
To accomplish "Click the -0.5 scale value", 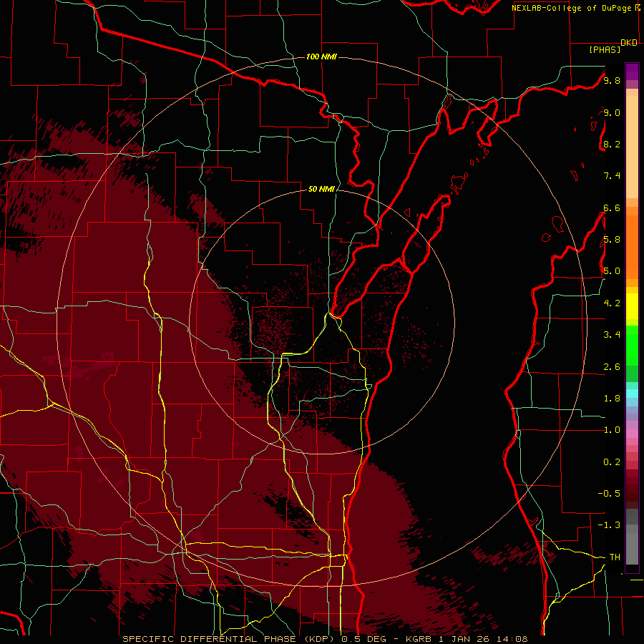I will coord(609,494).
